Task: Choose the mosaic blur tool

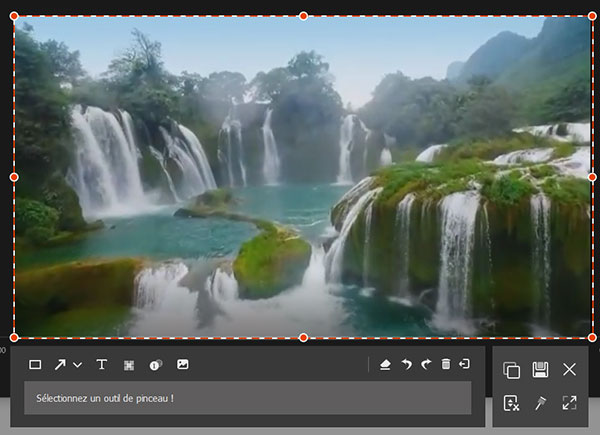Action: pyautogui.click(x=129, y=365)
